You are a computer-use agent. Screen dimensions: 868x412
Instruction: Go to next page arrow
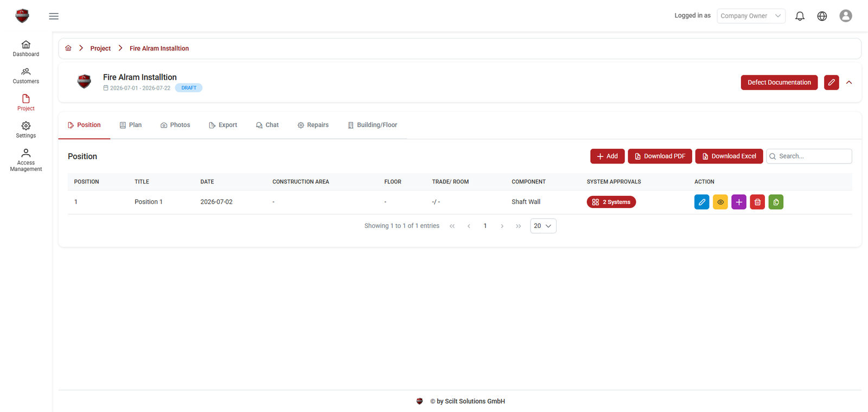tap(502, 226)
